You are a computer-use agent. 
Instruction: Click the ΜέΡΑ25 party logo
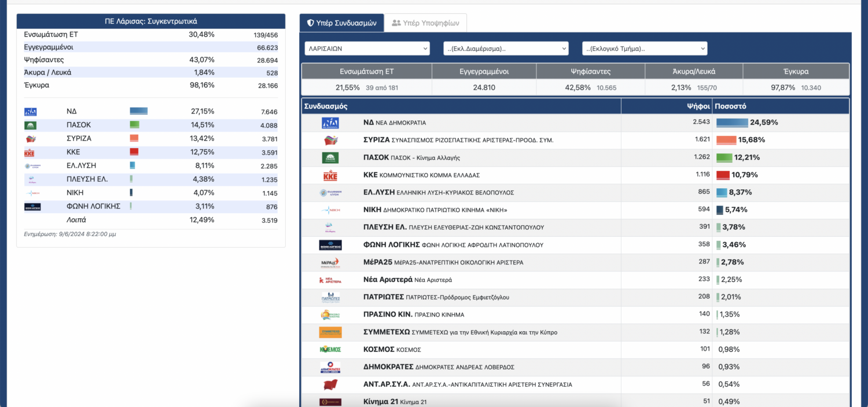click(330, 262)
